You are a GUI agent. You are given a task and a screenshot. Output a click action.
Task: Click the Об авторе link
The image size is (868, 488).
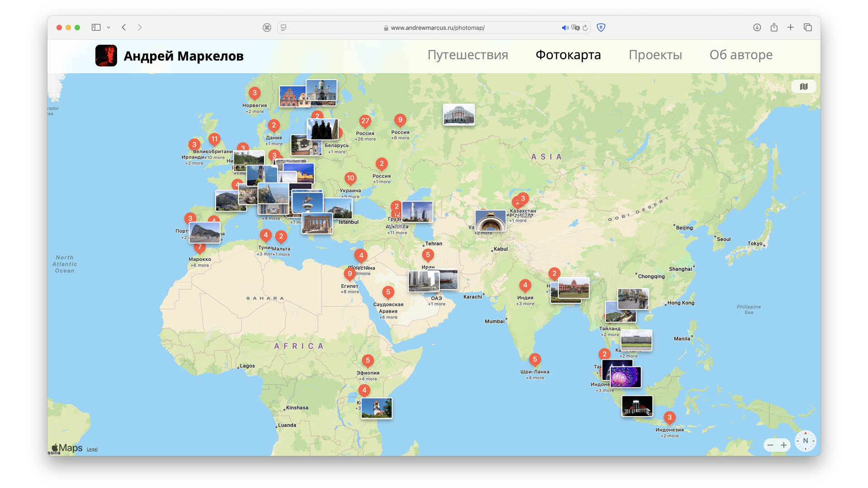tap(741, 55)
